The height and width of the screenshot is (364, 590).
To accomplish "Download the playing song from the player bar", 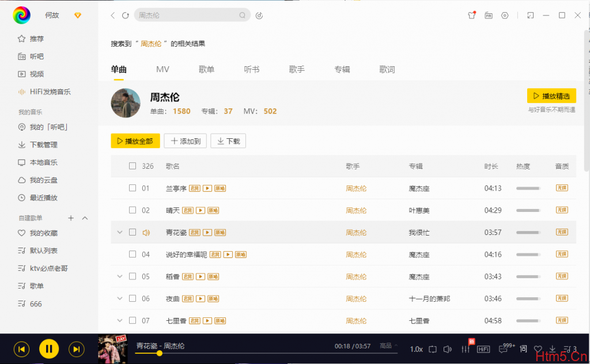I will 553,349.
